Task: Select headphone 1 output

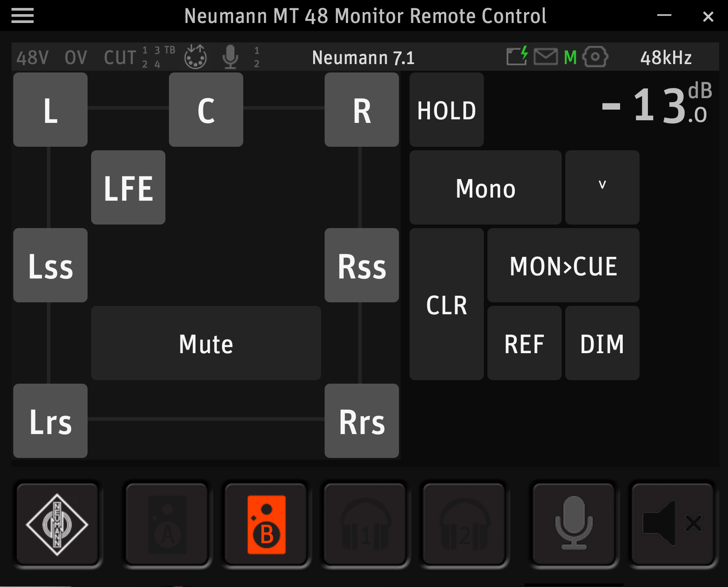Action: point(365,524)
